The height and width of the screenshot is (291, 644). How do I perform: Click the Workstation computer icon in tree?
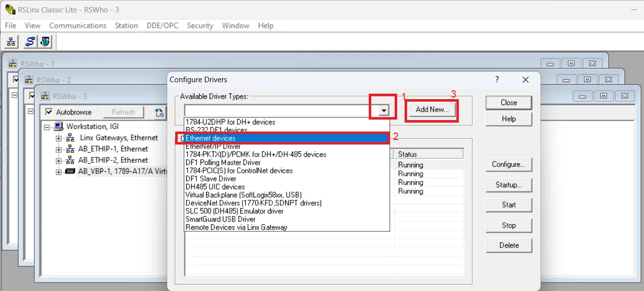pos(59,127)
